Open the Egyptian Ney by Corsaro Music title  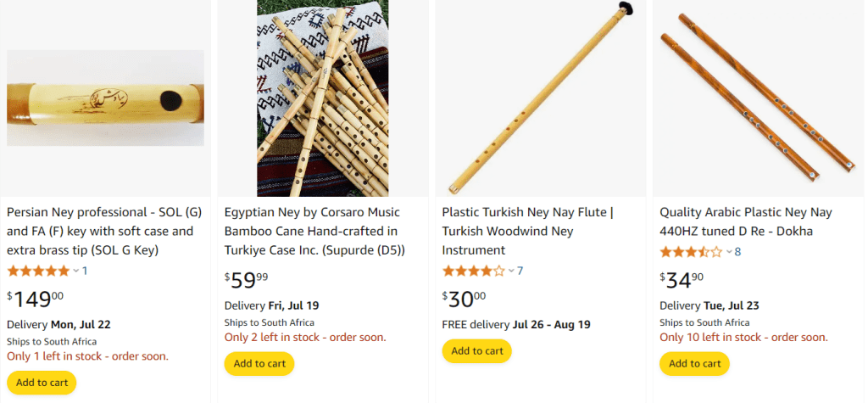pos(314,231)
